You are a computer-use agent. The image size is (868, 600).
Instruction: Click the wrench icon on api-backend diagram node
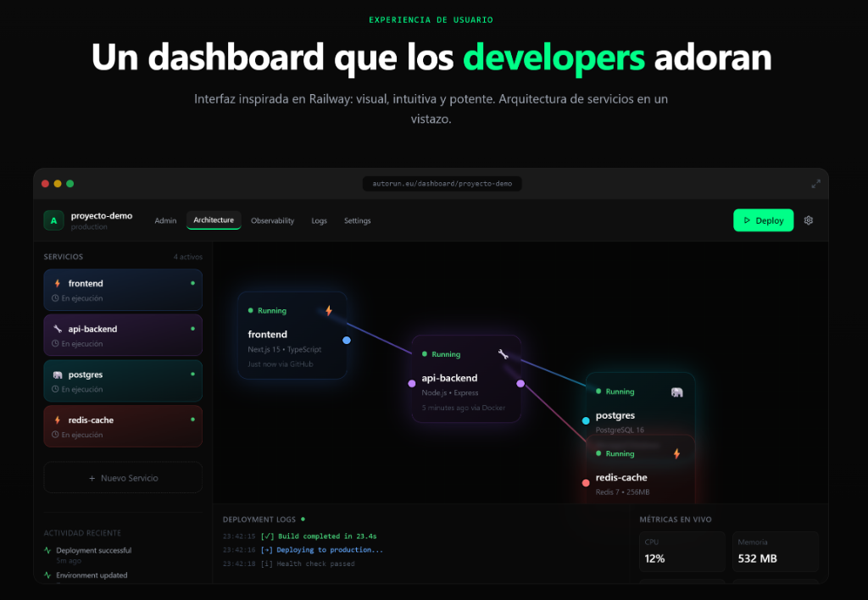click(x=504, y=354)
